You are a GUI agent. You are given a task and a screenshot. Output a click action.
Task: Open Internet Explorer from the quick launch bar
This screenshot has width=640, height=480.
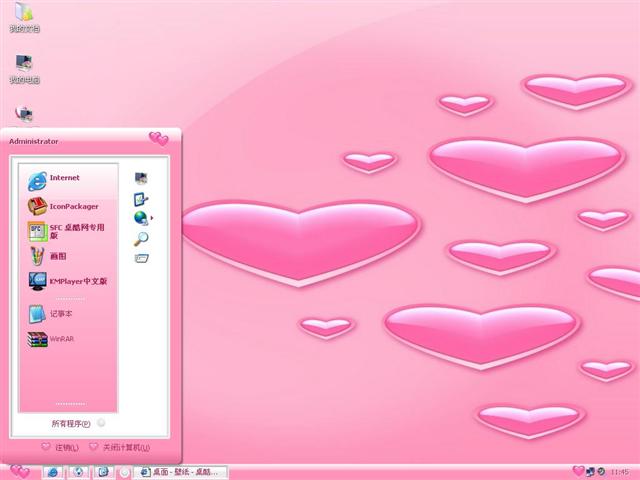[53, 471]
